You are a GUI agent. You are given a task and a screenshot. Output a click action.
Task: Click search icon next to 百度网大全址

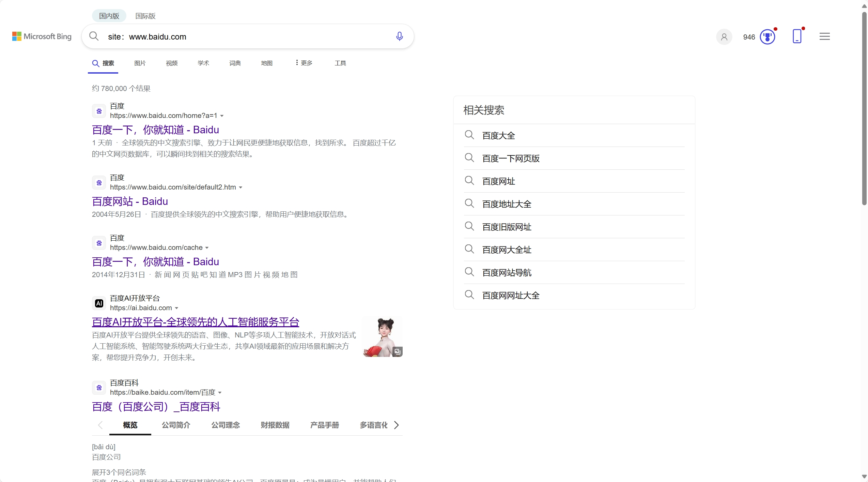point(469,249)
